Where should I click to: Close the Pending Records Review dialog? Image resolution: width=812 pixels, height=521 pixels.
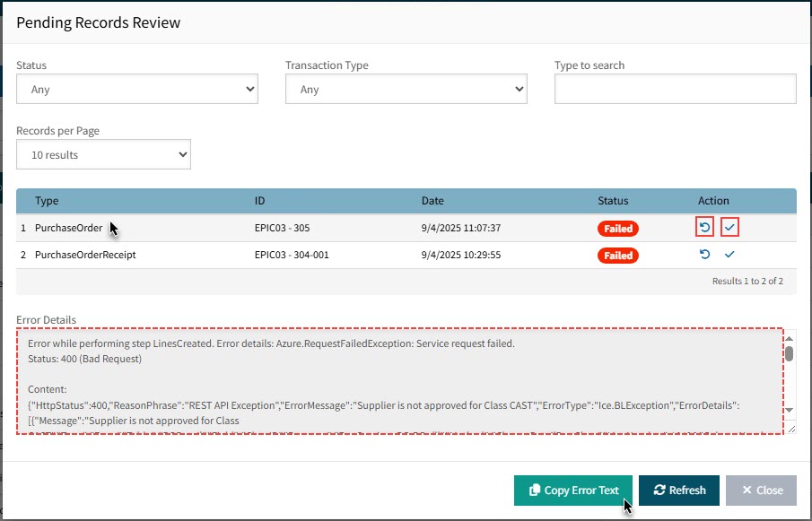pos(760,491)
